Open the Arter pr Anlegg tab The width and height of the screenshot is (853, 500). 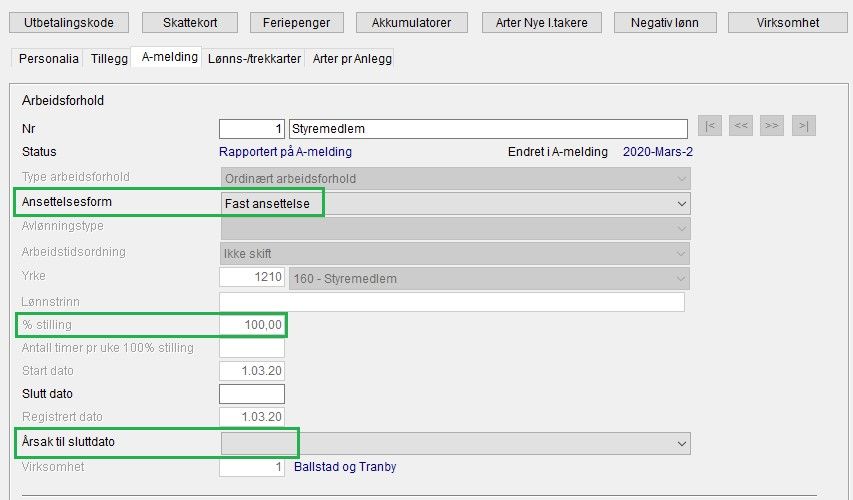tap(351, 59)
